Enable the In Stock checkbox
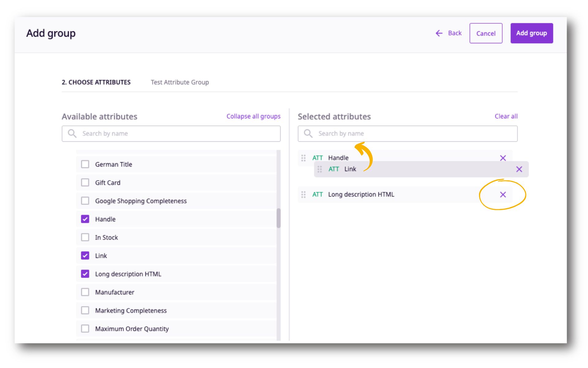Viewport: 588px width, 368px height. click(85, 237)
